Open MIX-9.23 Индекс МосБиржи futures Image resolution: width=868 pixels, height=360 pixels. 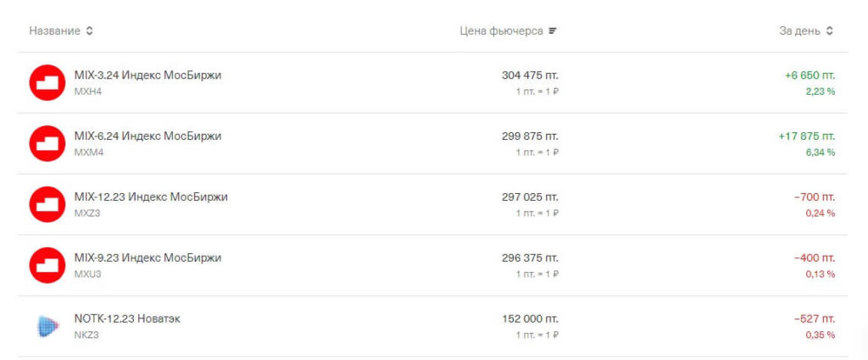pyautogui.click(x=147, y=258)
